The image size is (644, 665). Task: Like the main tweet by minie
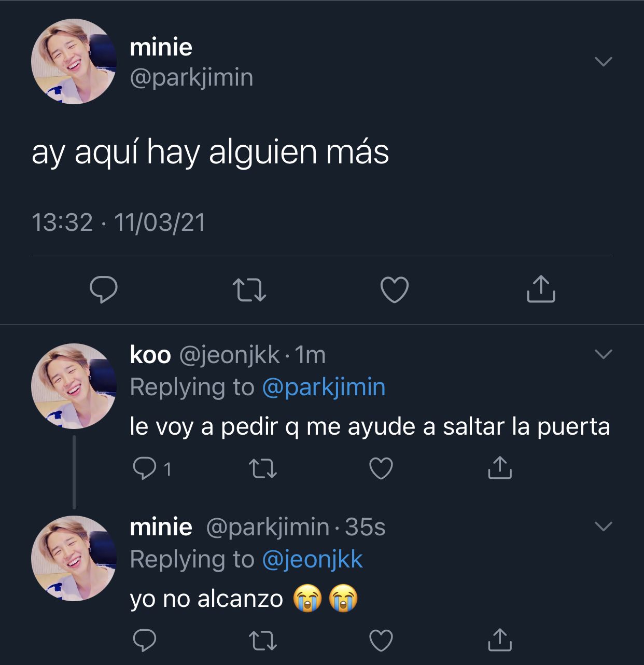(x=395, y=289)
